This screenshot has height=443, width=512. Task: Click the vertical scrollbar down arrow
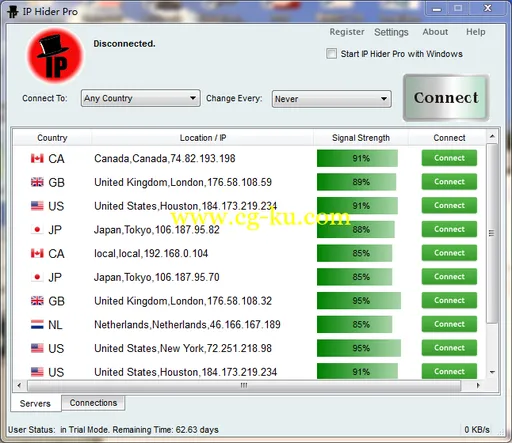tap(492, 372)
